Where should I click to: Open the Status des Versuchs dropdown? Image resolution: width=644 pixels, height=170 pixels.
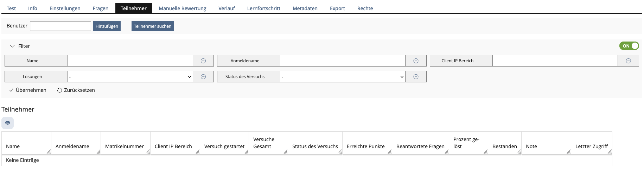[343, 77]
